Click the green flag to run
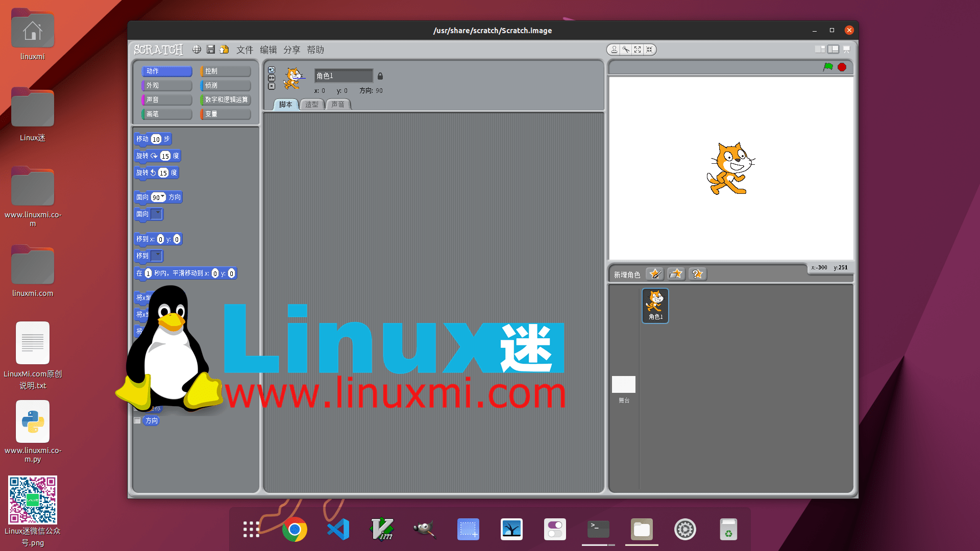Screen dimensions: 980x551 827,67
